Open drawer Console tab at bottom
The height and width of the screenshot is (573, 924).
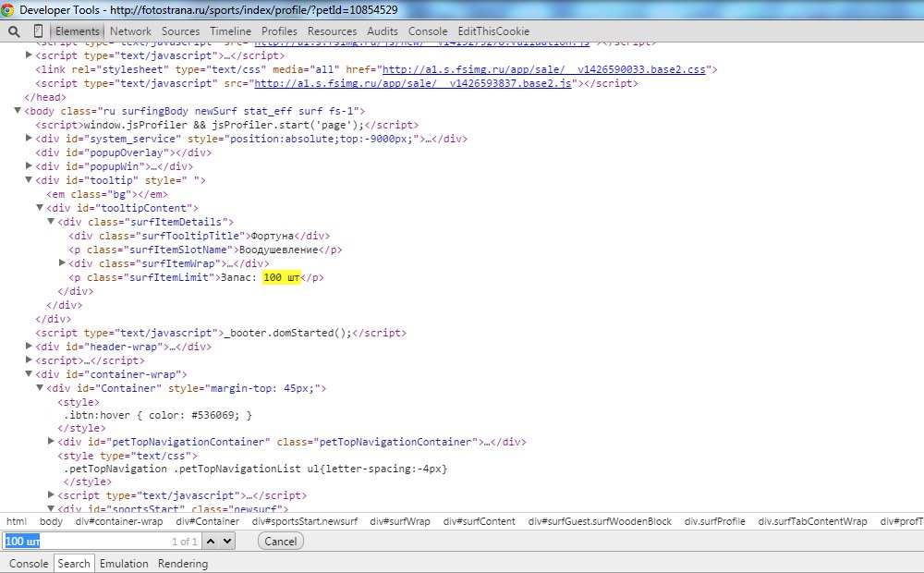click(x=29, y=564)
